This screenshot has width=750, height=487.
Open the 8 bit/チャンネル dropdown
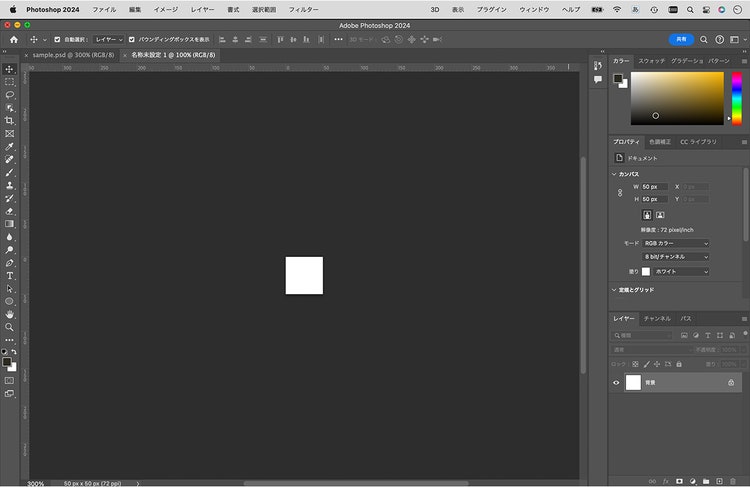(x=675, y=257)
